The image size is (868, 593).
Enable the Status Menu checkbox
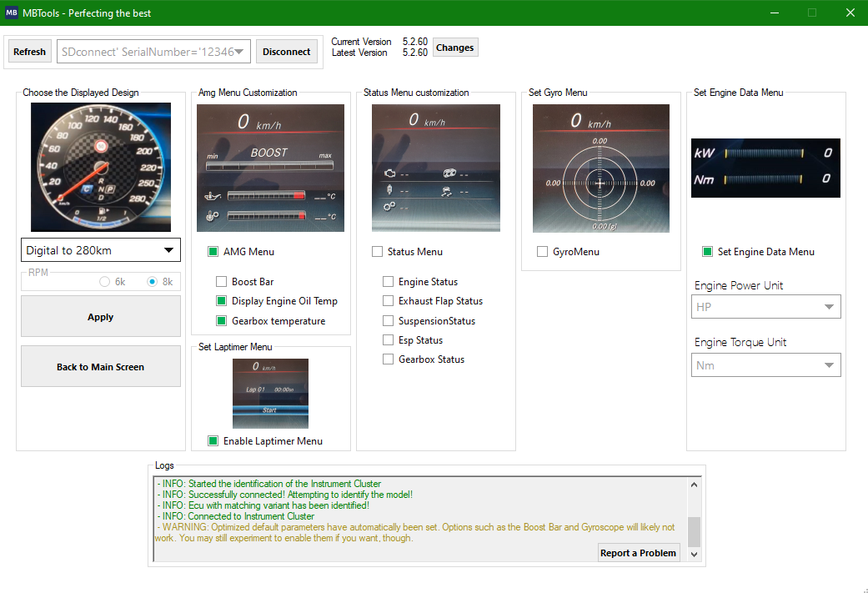coord(378,252)
